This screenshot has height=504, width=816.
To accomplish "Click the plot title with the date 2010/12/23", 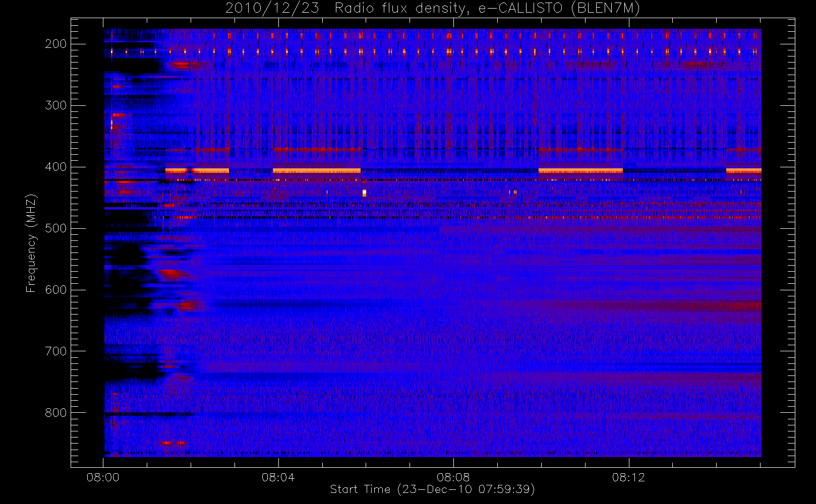I will click(432, 9).
